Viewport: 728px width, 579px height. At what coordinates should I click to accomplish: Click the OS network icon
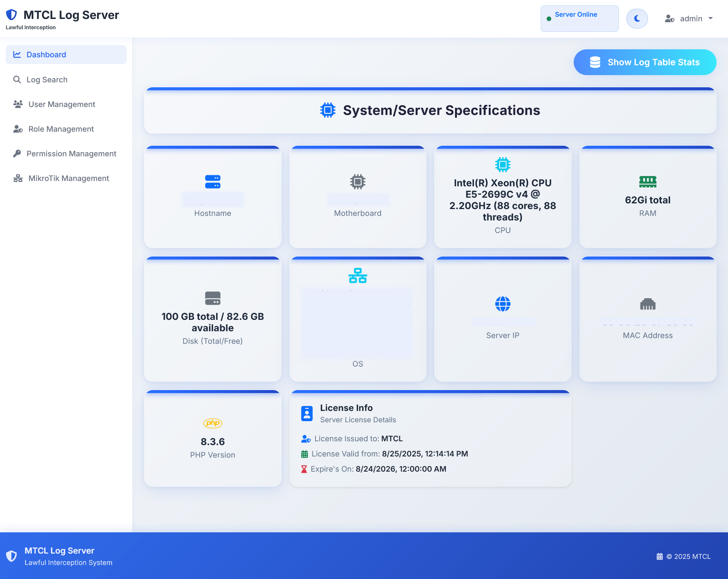coord(358,275)
